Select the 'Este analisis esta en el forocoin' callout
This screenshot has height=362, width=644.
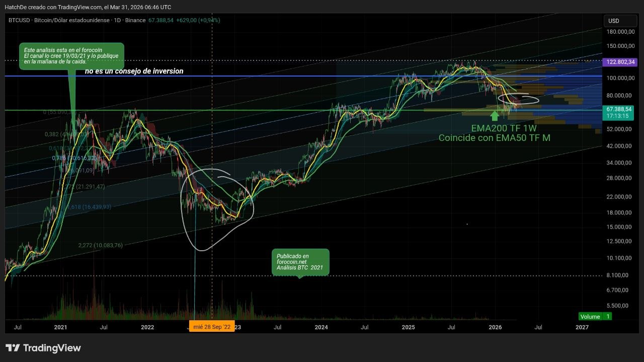(71, 56)
